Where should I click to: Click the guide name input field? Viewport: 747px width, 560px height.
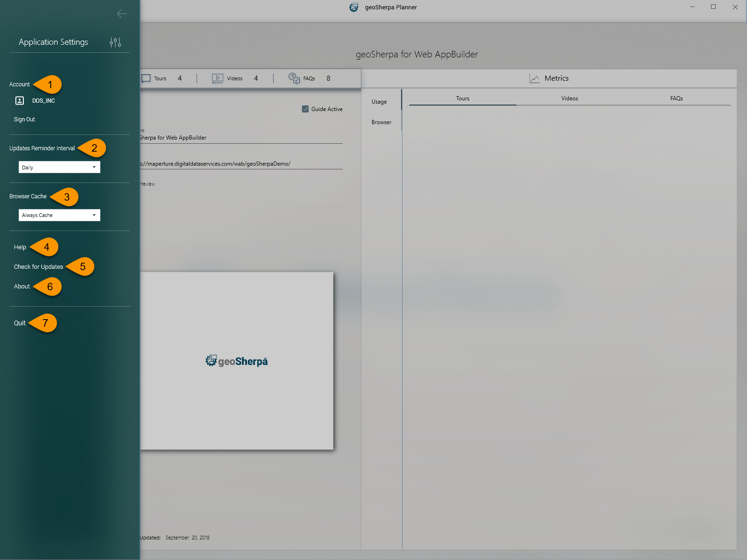click(241, 138)
